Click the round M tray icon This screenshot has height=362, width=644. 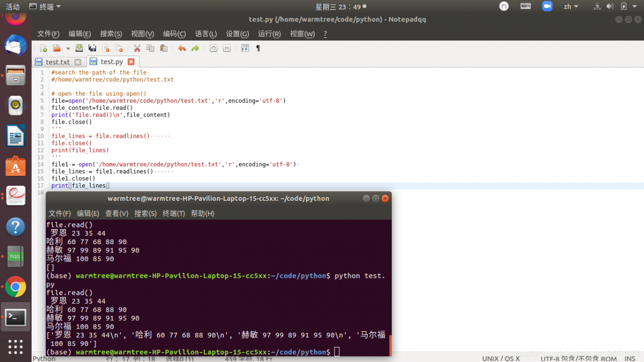click(x=504, y=6)
